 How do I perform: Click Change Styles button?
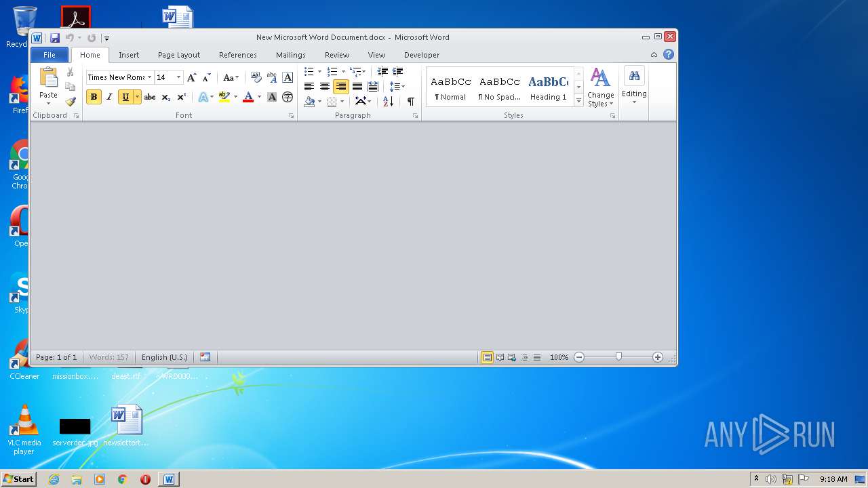pos(600,87)
